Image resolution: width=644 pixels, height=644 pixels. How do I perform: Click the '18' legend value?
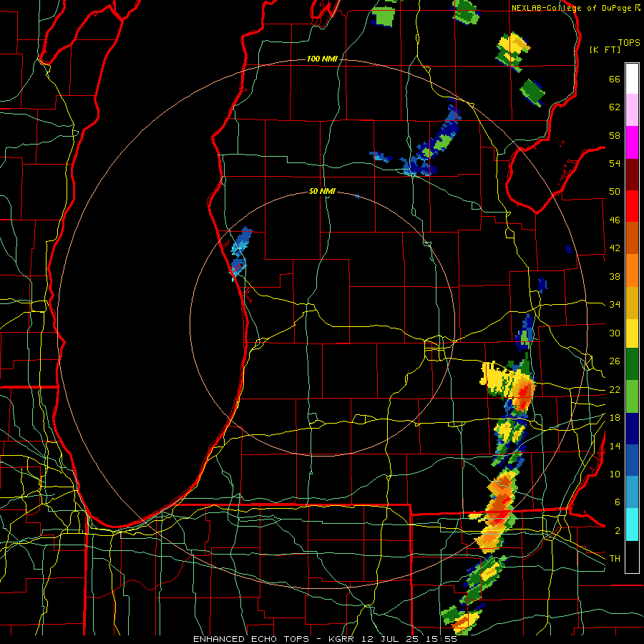click(615, 418)
